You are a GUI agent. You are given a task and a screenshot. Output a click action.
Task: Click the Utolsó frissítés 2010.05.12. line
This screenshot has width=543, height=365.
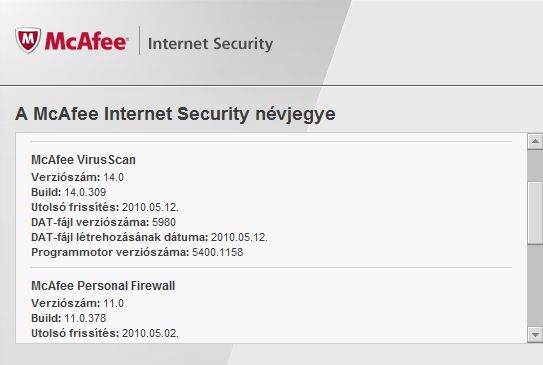(105, 207)
